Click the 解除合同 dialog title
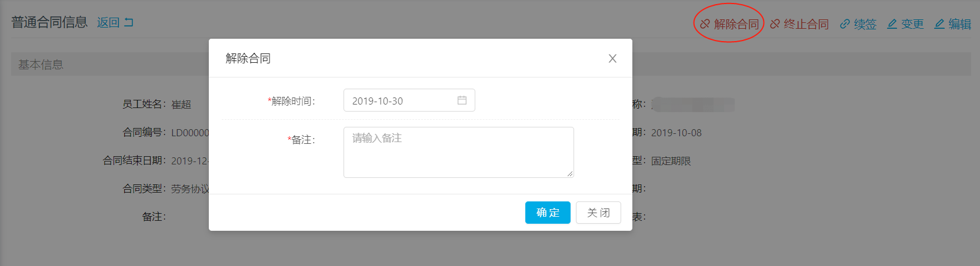980x266 pixels. 248,58
